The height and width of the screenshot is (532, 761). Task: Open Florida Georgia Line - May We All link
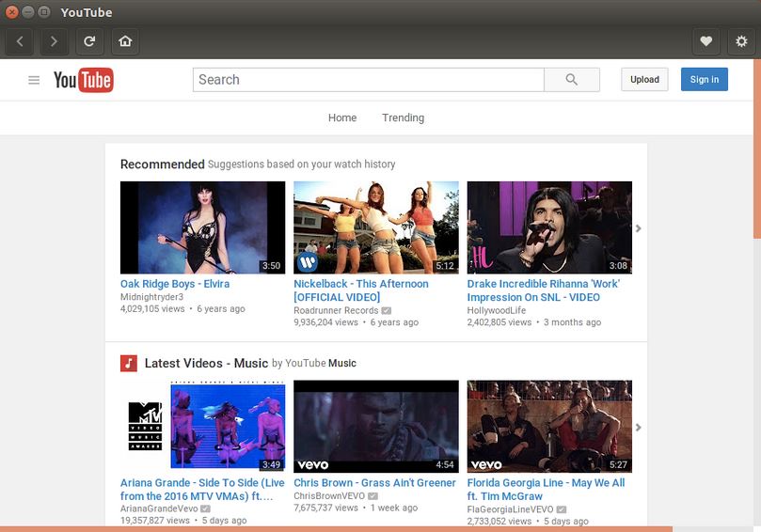click(x=546, y=490)
